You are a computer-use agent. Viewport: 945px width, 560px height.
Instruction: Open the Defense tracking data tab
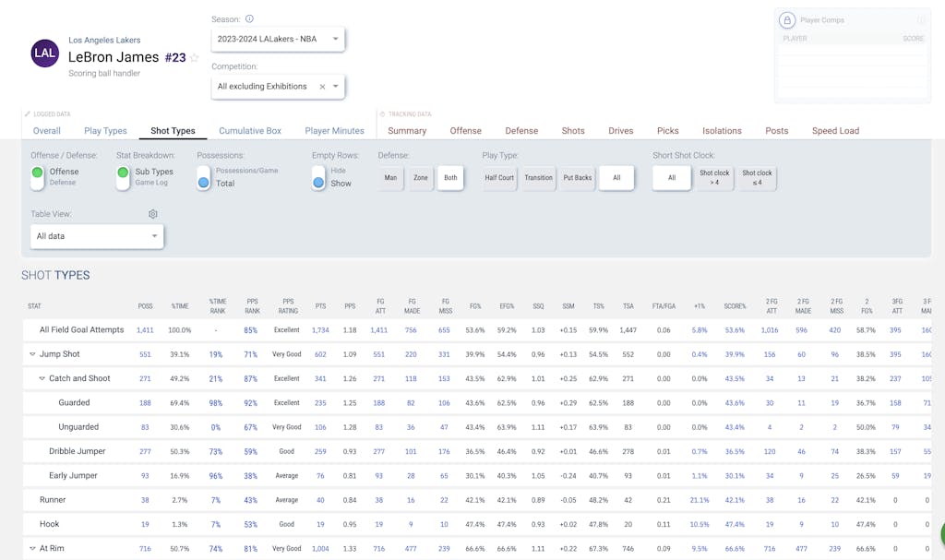coord(521,131)
